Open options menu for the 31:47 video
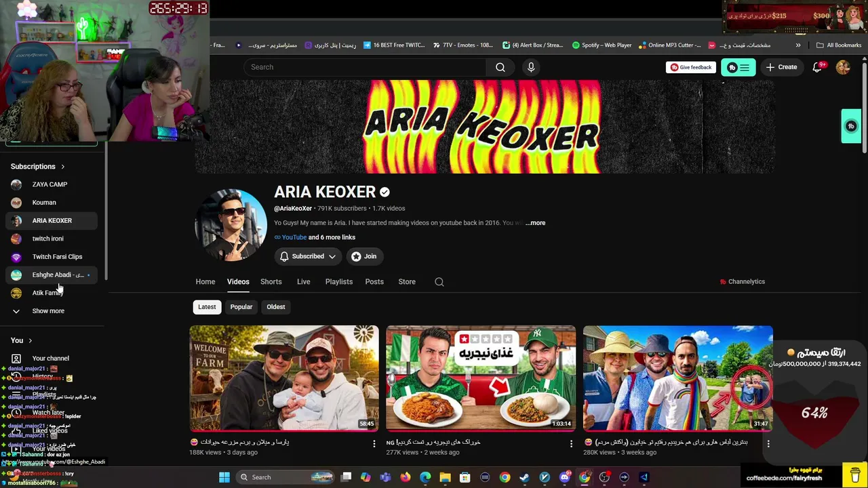This screenshot has width=868, height=488. pyautogui.click(x=768, y=443)
